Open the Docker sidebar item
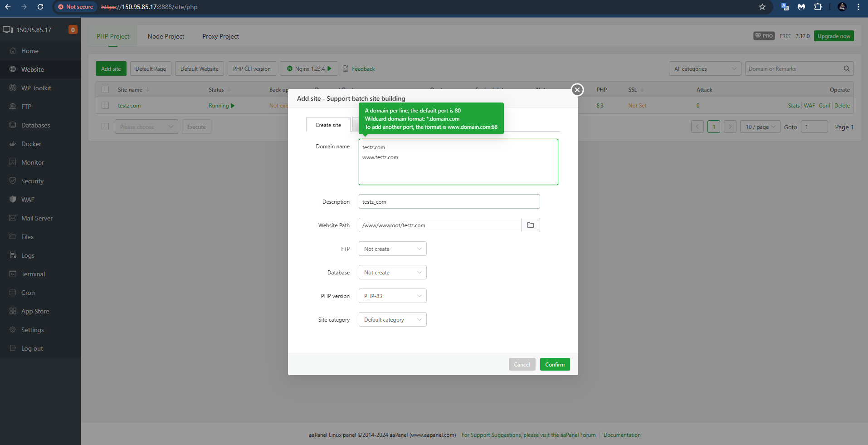This screenshot has width=868, height=445. click(40, 144)
